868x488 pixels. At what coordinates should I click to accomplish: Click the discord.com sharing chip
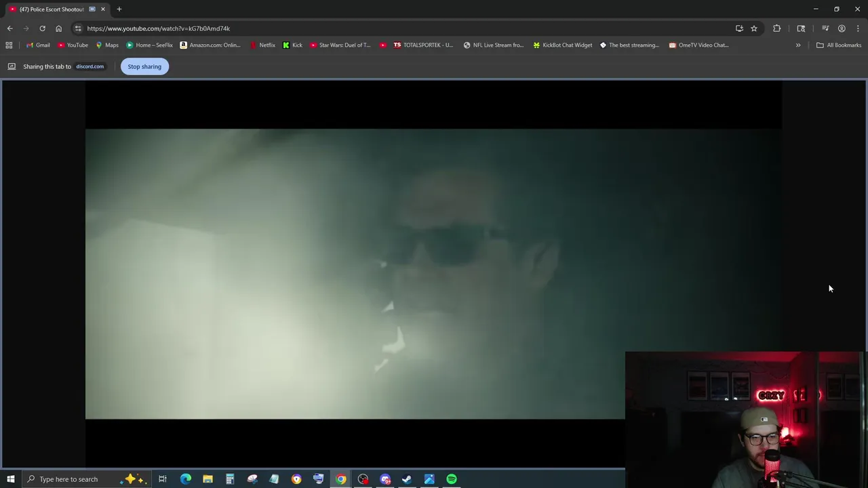tap(90, 66)
